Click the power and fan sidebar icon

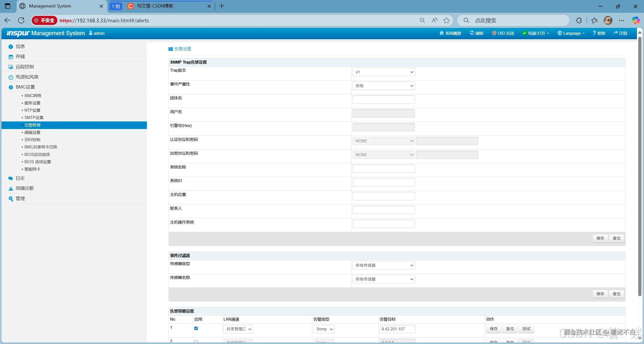point(11,77)
